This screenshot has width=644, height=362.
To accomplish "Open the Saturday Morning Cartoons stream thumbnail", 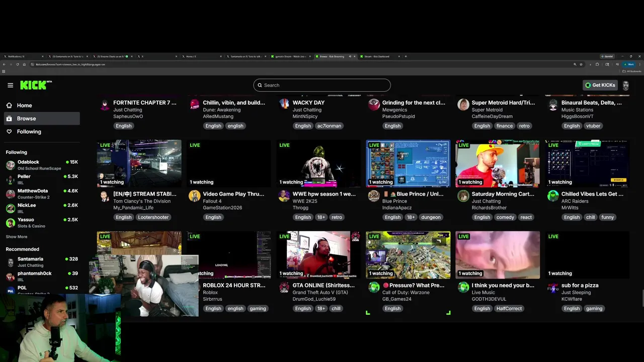I will tap(498, 163).
